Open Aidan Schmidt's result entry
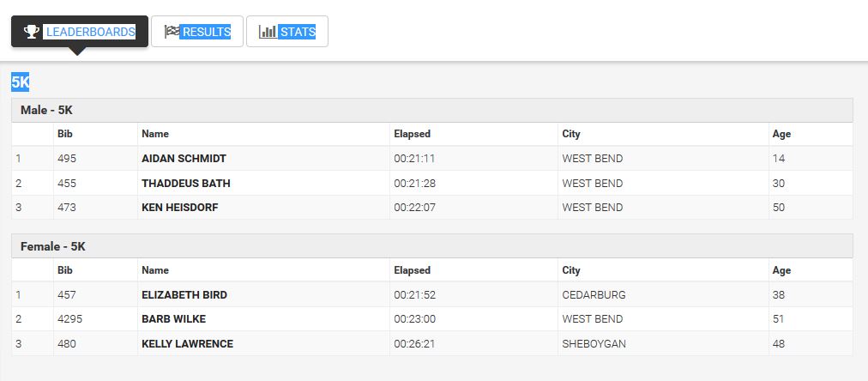The height and width of the screenshot is (381, 868). point(184,159)
